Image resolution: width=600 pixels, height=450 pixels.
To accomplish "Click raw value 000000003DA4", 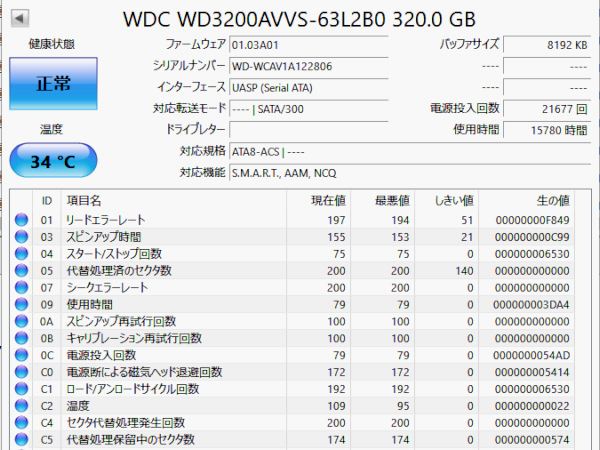I will point(531,305).
